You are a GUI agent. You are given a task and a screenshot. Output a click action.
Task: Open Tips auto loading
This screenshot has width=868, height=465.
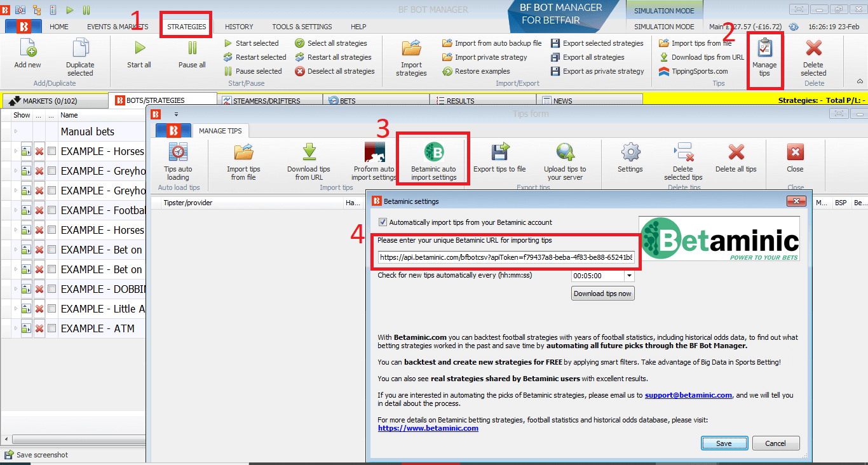coord(178,152)
